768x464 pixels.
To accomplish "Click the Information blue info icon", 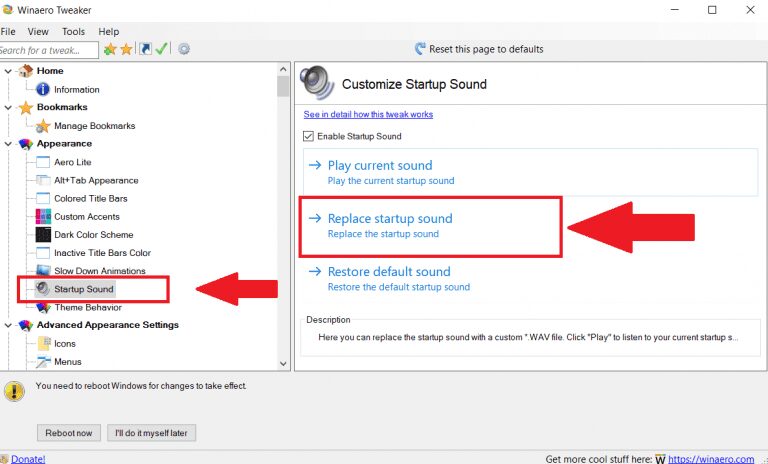I will click(x=43, y=89).
